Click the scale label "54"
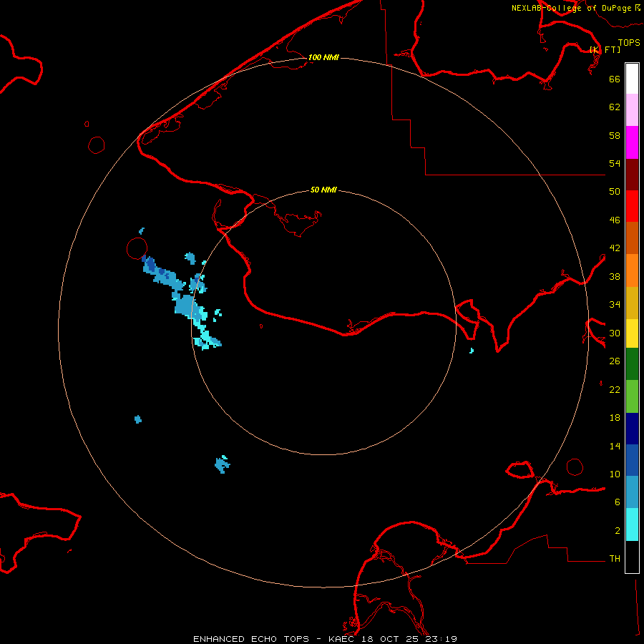This screenshot has height=644, width=644. 615,163
